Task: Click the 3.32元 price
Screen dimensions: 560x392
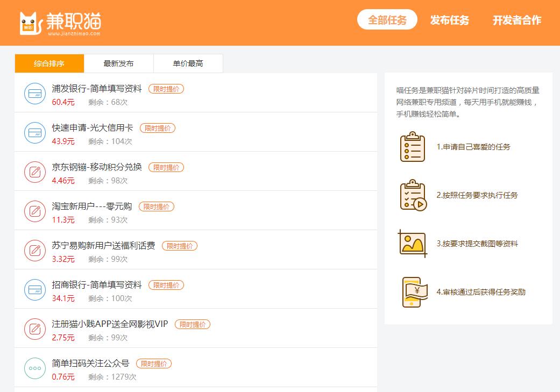Action: tap(63, 259)
